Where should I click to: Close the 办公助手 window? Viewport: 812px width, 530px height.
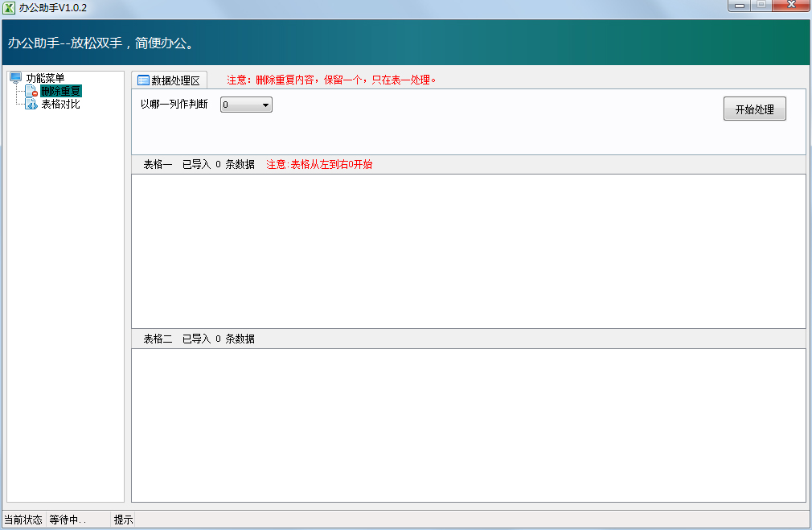791,6
